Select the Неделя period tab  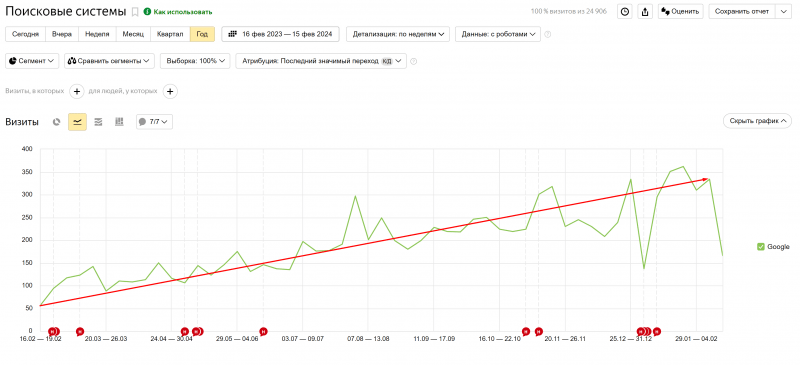(x=97, y=34)
